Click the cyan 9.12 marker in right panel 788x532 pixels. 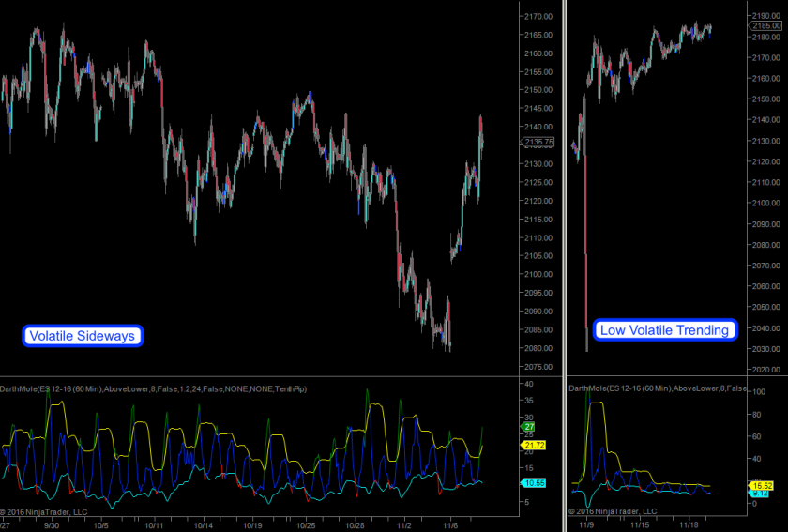758,493
